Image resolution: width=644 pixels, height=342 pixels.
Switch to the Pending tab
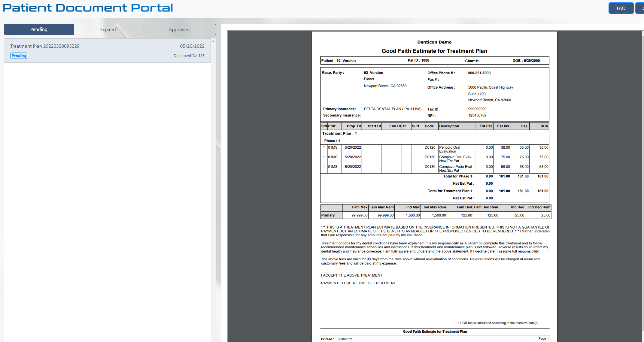coord(39,29)
